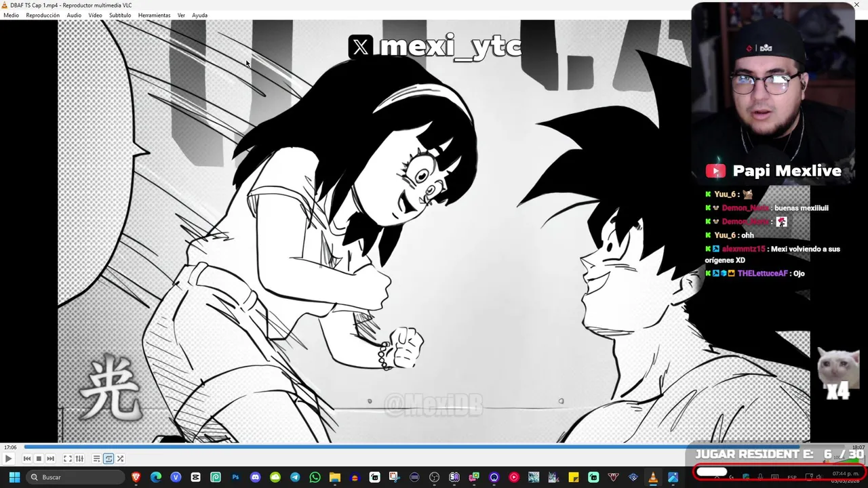Open WhatsApp from the taskbar
The height and width of the screenshot is (488, 868).
[315, 477]
